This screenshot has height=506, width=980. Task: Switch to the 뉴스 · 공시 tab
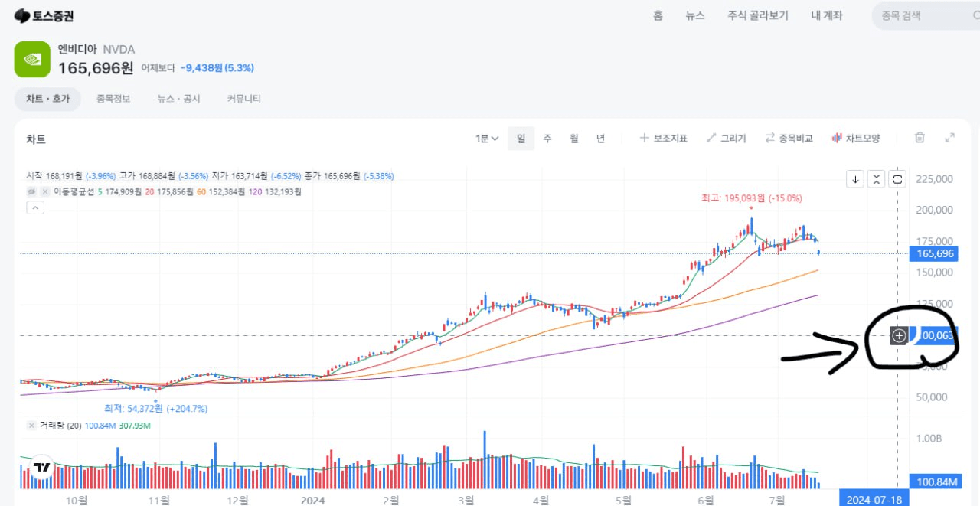(178, 99)
